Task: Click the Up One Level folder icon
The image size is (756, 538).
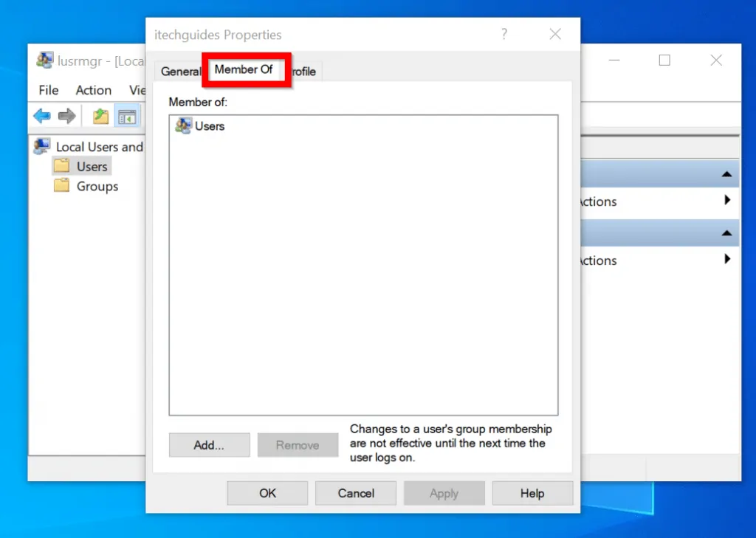Action: pos(100,116)
